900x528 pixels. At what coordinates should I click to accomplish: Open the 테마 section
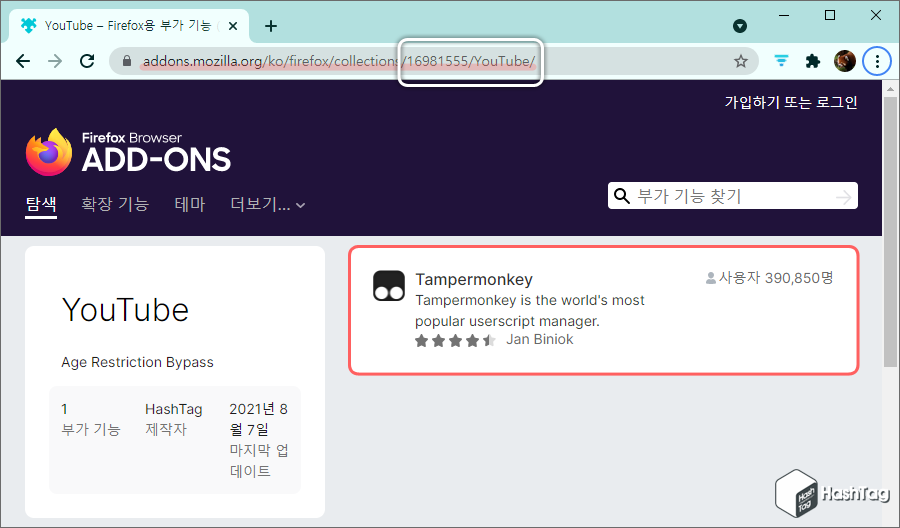click(190, 204)
